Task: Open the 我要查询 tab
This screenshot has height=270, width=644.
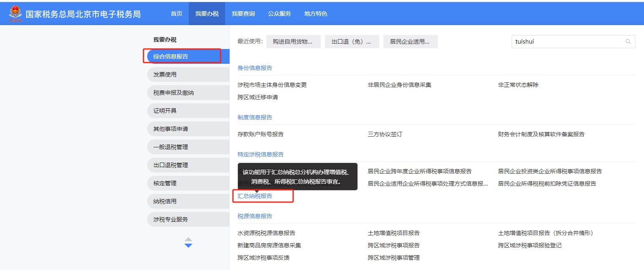Action: click(243, 14)
